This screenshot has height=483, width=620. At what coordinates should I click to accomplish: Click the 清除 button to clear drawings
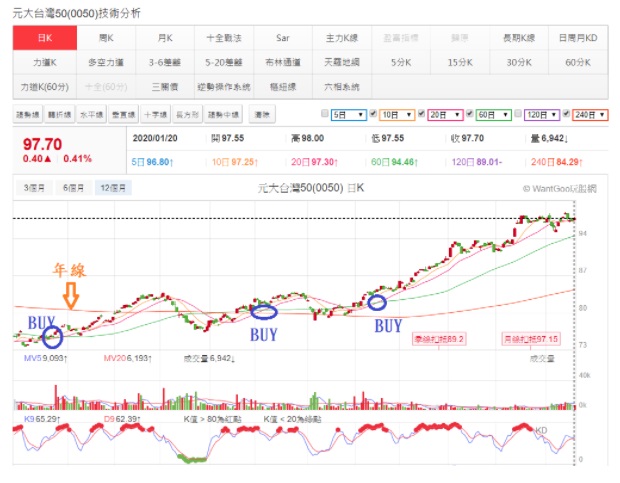pyautogui.click(x=262, y=115)
